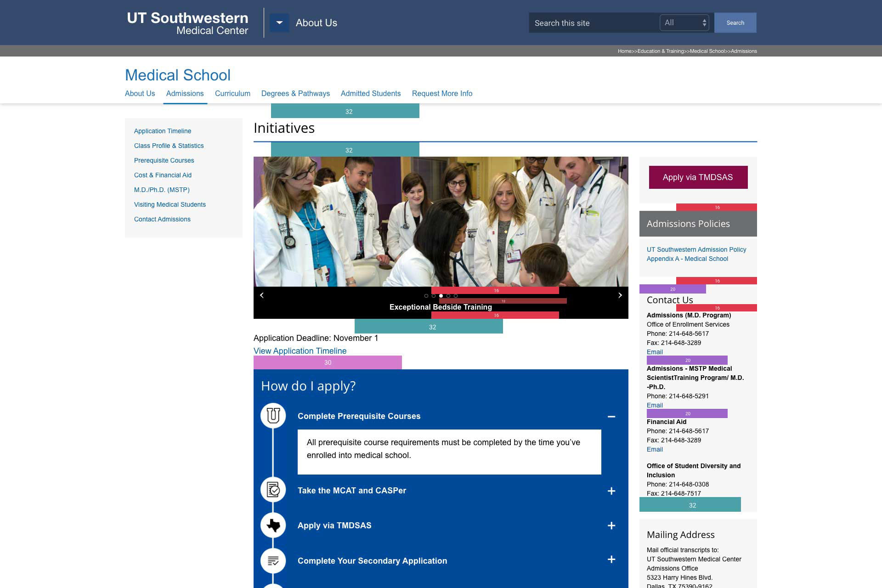
Task: Click the Search button
Action: click(x=735, y=23)
